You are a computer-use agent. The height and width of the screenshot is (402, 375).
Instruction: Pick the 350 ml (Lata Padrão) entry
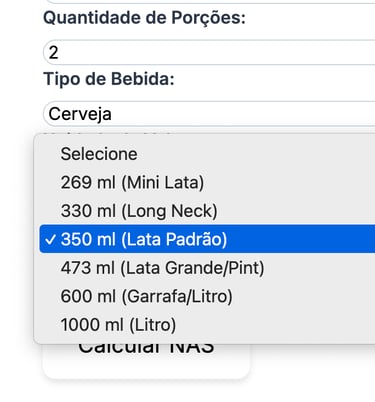point(207,239)
